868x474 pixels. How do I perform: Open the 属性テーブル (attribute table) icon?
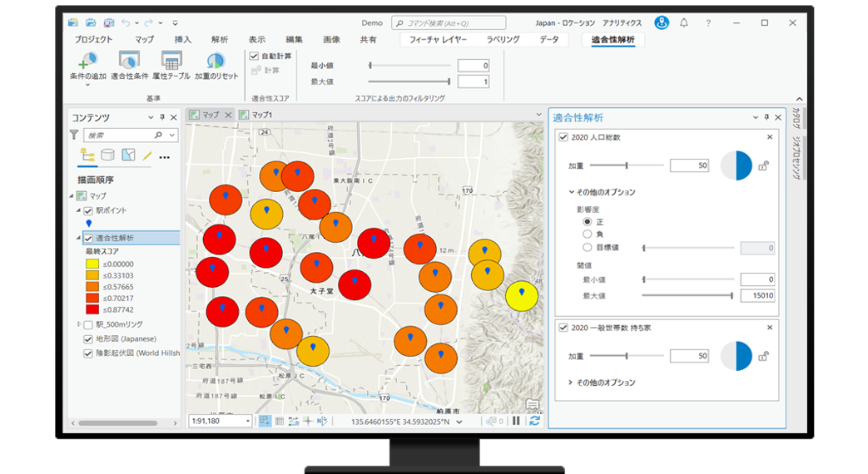click(x=171, y=62)
